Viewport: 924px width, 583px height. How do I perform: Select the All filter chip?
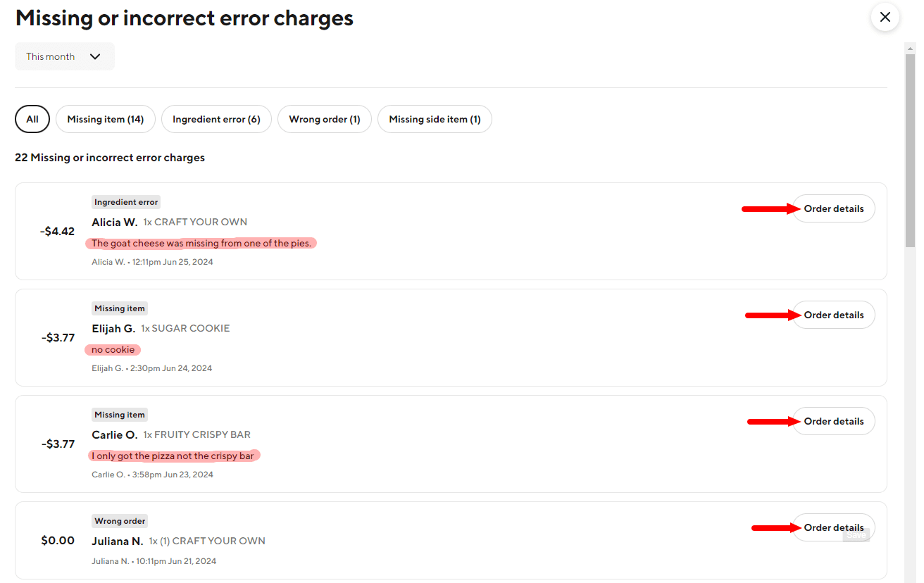pyautogui.click(x=32, y=119)
